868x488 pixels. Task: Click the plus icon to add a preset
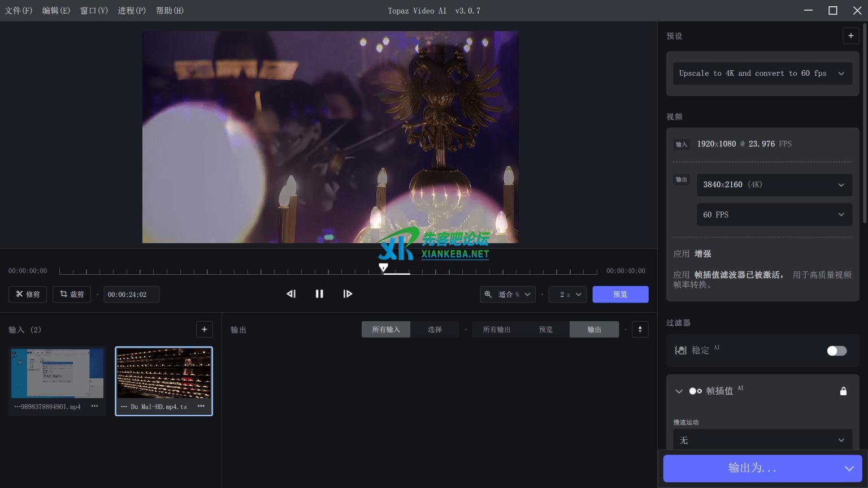coord(850,36)
